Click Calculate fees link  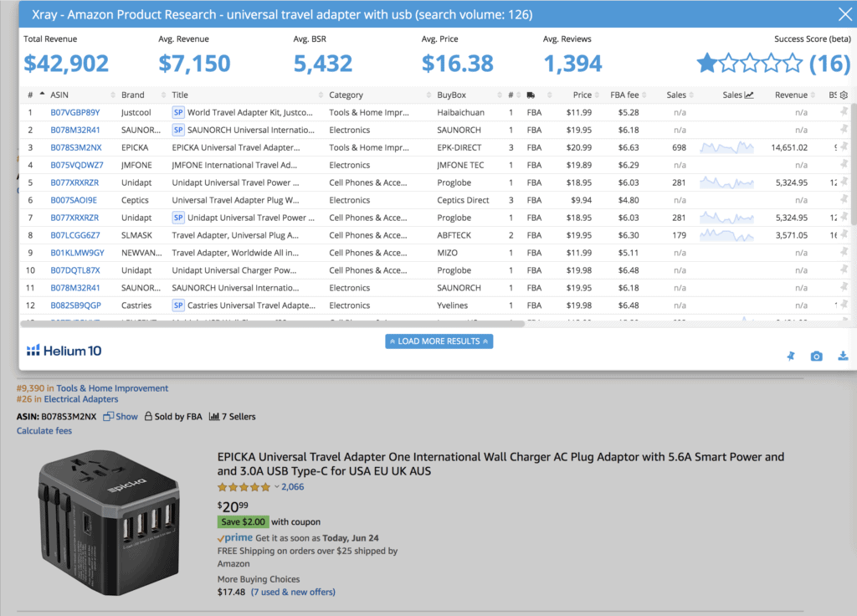click(x=44, y=431)
